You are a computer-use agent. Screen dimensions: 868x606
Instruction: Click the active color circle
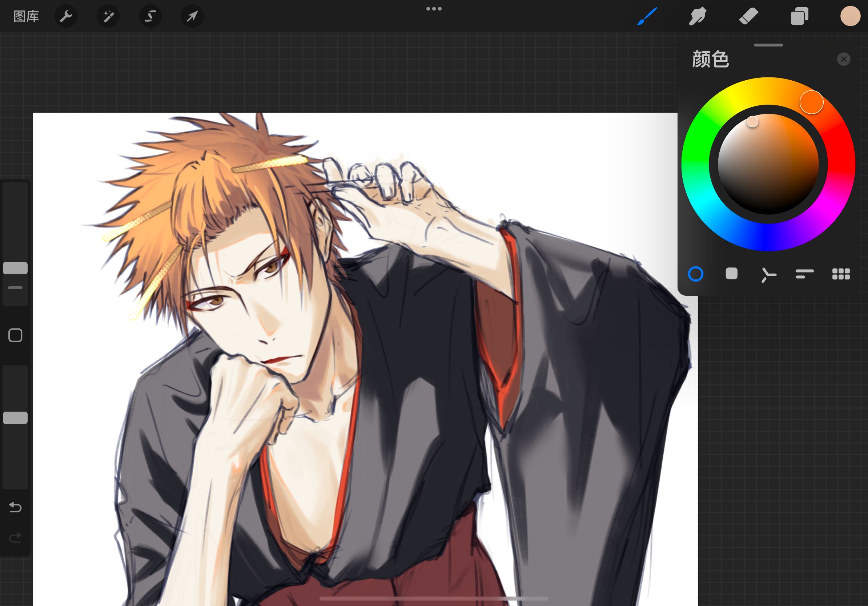pyautogui.click(x=850, y=16)
